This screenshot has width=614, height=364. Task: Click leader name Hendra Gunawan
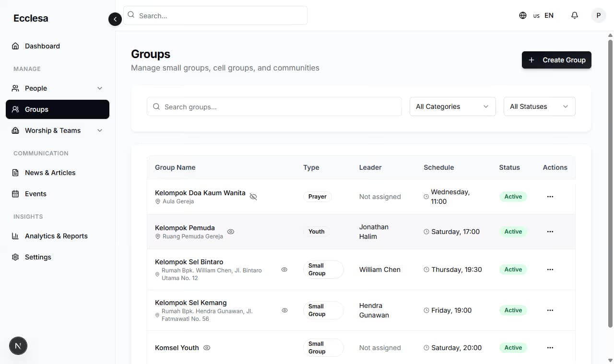click(x=374, y=310)
